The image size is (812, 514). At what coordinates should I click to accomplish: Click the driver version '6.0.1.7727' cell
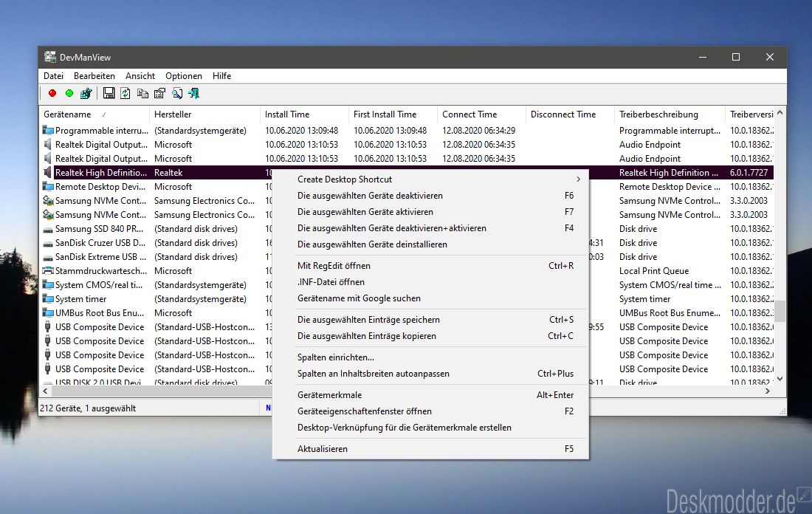[749, 173]
